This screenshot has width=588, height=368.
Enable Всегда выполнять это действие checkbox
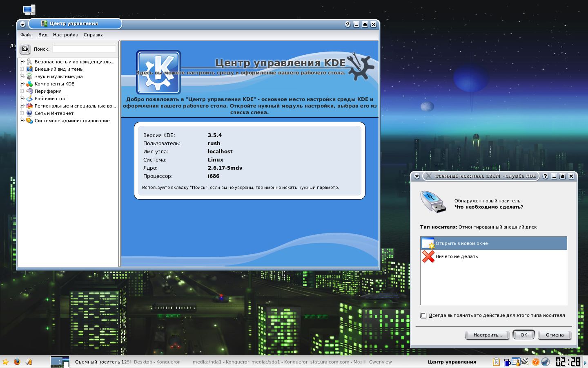(423, 315)
